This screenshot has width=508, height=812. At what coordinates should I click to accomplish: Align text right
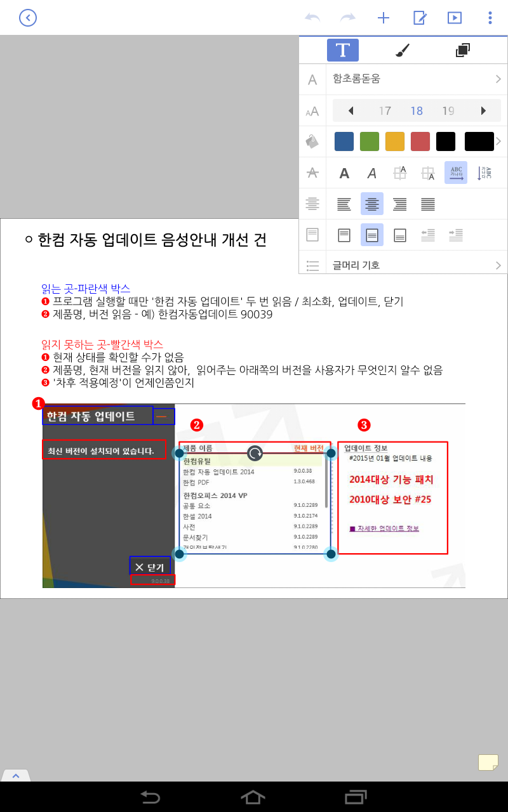click(x=400, y=204)
